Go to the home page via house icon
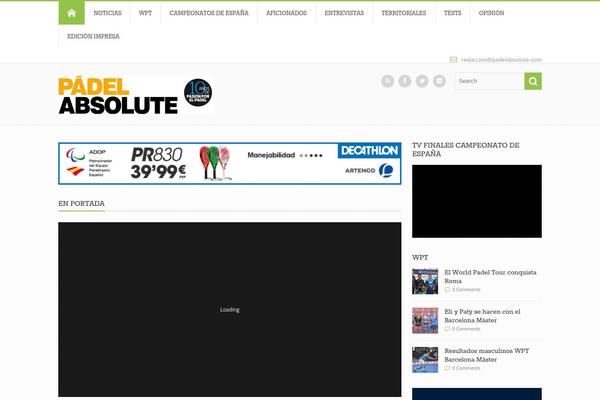600x400 pixels. [71, 13]
